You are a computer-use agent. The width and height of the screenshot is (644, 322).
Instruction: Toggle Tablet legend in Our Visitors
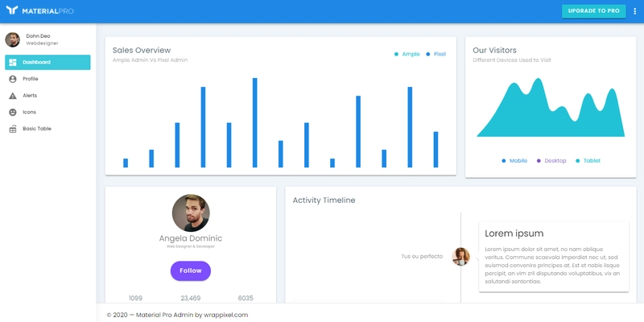tap(588, 160)
